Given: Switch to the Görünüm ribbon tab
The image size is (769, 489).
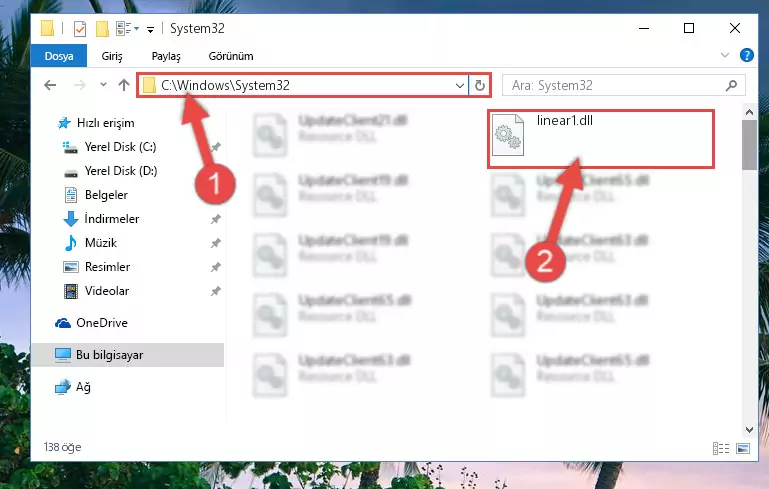Looking at the screenshot, I should (x=231, y=56).
